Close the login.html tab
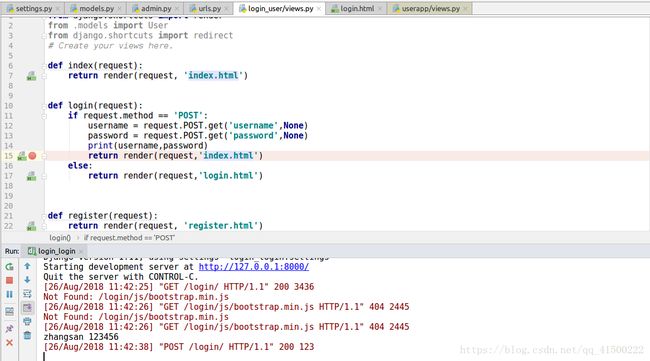Viewport: 650px width, 361px height. [380, 9]
